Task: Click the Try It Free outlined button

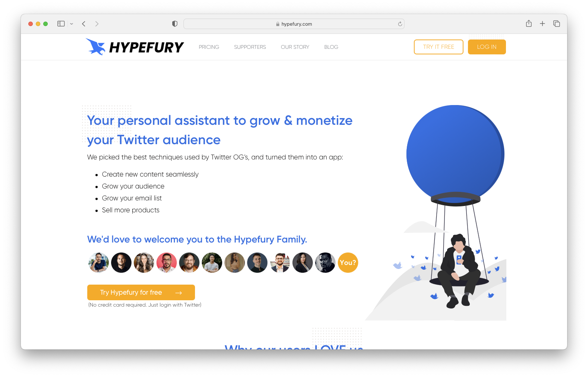Action: coord(438,47)
